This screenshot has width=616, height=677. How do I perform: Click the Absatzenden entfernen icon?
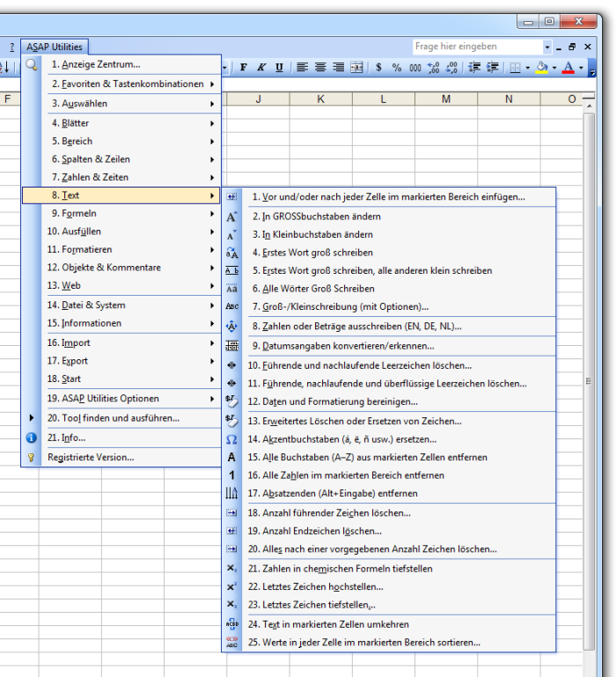(x=231, y=493)
